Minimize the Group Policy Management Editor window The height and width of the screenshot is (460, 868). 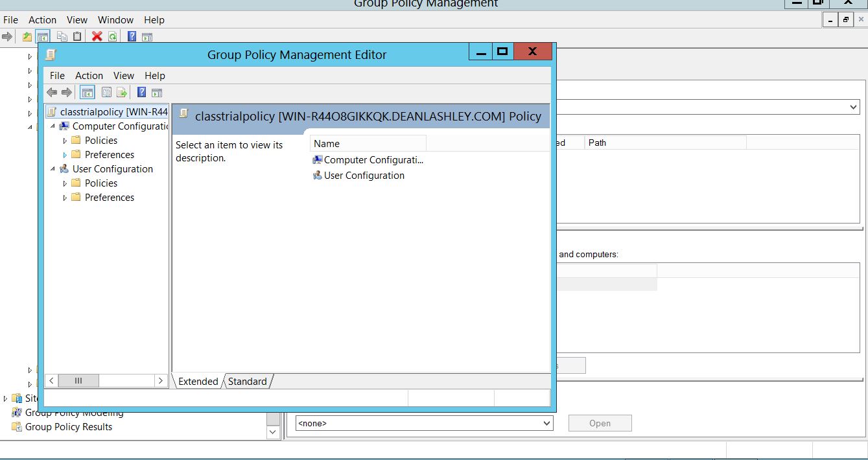coord(480,51)
